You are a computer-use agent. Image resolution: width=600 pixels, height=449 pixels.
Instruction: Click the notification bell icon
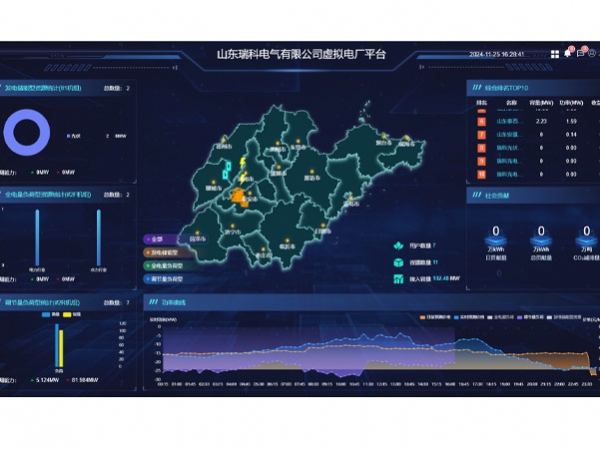[x=567, y=54]
